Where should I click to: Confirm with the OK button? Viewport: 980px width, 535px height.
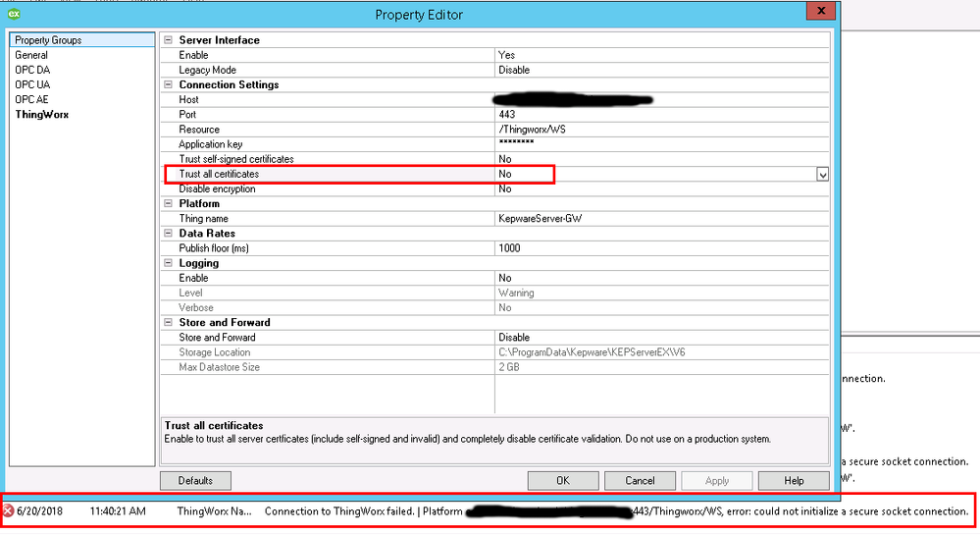point(563,481)
